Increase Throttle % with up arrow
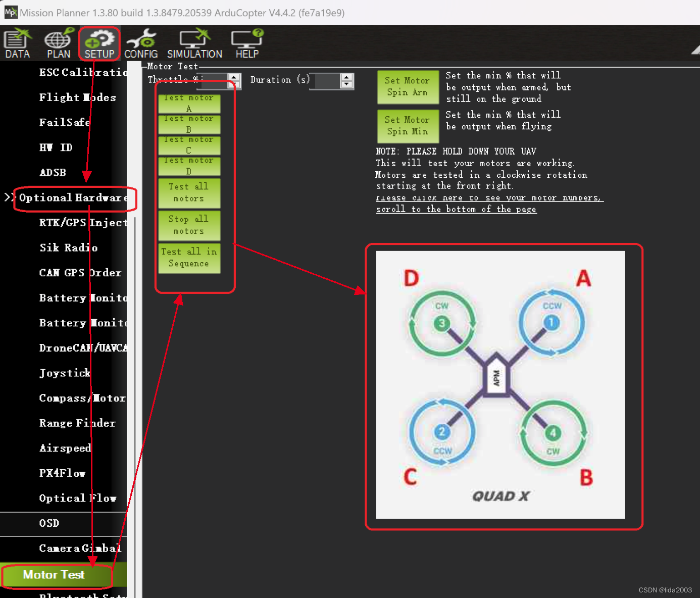The image size is (700, 598). (x=234, y=77)
